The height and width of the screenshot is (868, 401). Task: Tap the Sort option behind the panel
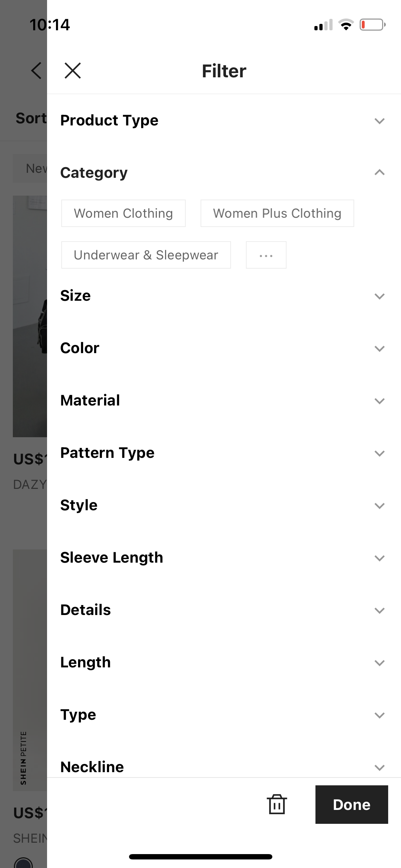(31, 118)
